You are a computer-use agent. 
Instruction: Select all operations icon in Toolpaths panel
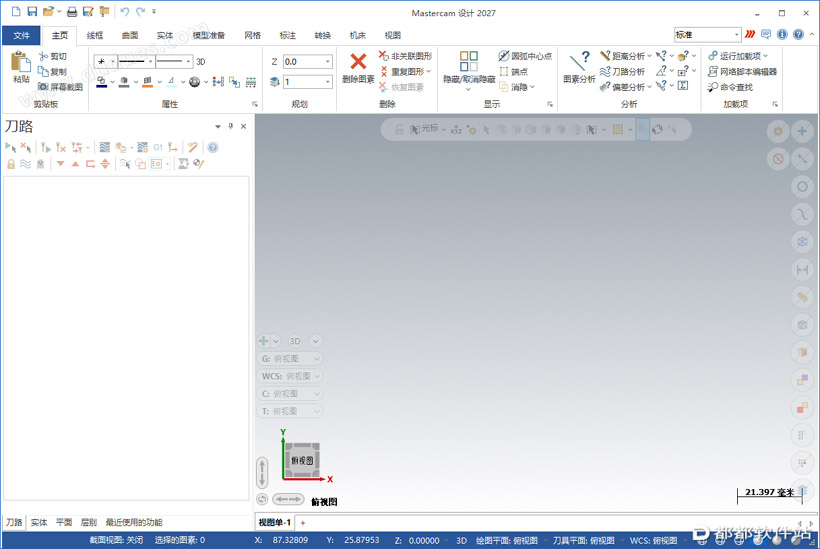tap(10, 147)
